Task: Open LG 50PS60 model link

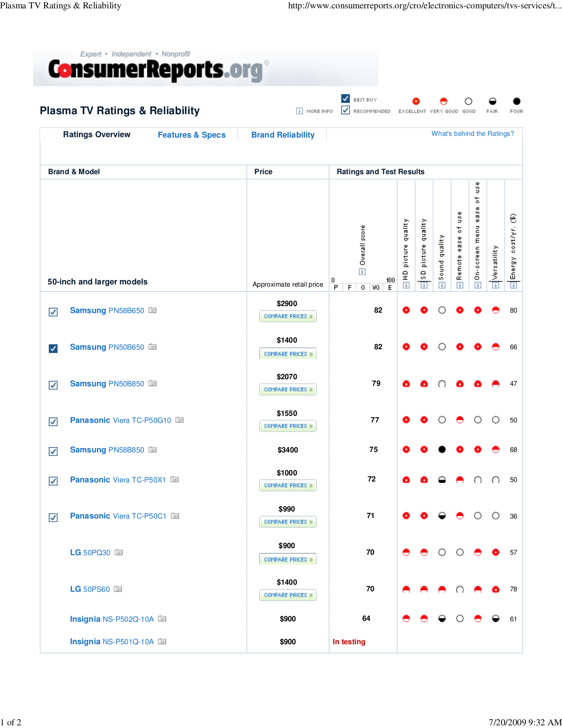Action: (x=90, y=589)
